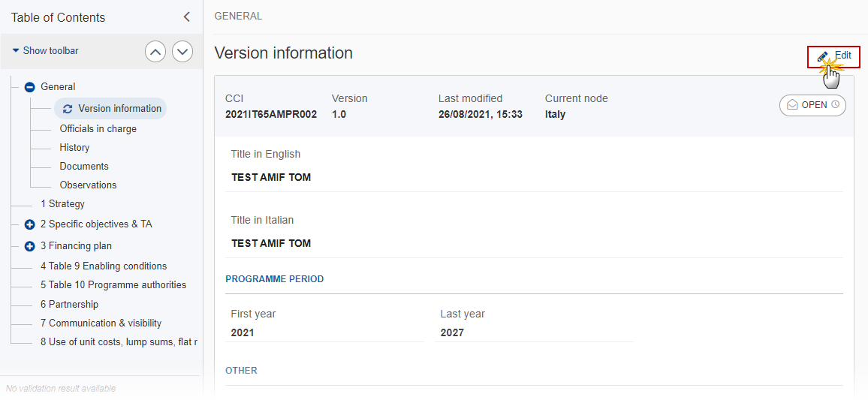Go to the Documents section

[84, 167]
